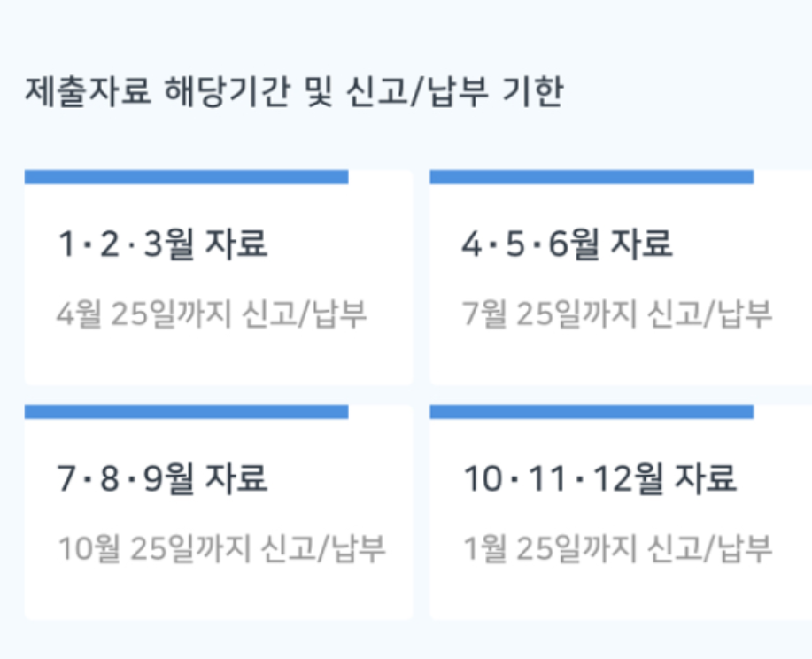The width and height of the screenshot is (812, 659).
Task: Click '자료' in the 7·8·9월 card title
Action: [236, 479]
